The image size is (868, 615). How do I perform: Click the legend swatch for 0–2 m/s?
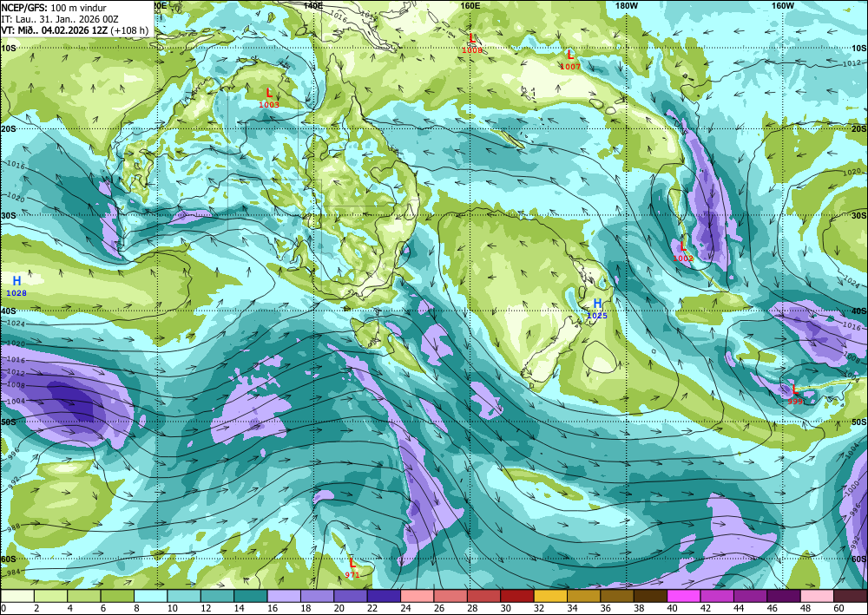(x=17, y=596)
